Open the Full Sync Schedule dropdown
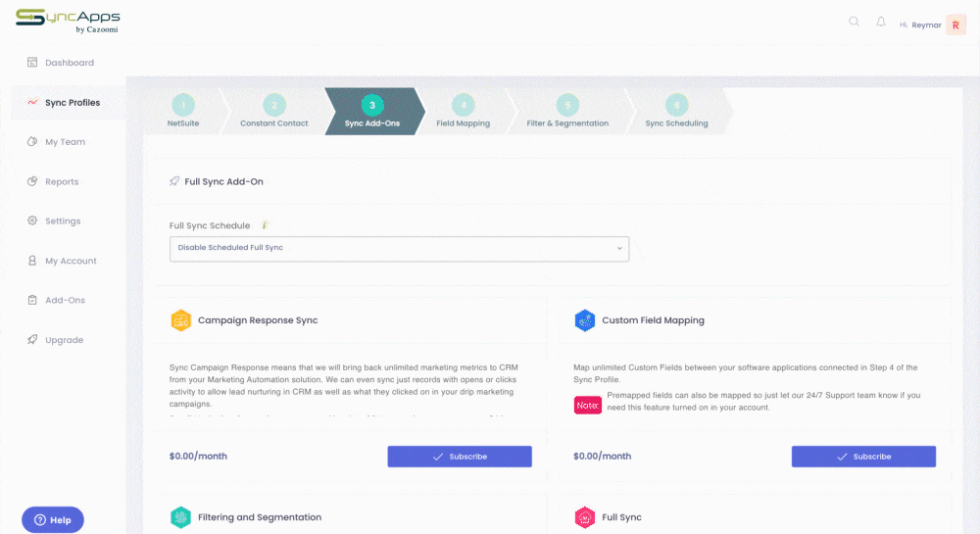 (x=399, y=249)
